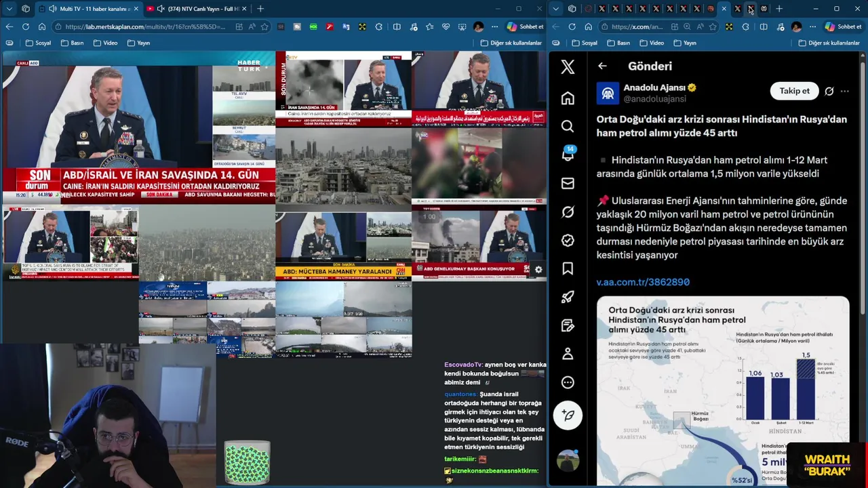Image resolution: width=868 pixels, height=488 pixels.
Task: Unmute the NTV Canlı Yayın tab speaker
Action: coord(161,9)
